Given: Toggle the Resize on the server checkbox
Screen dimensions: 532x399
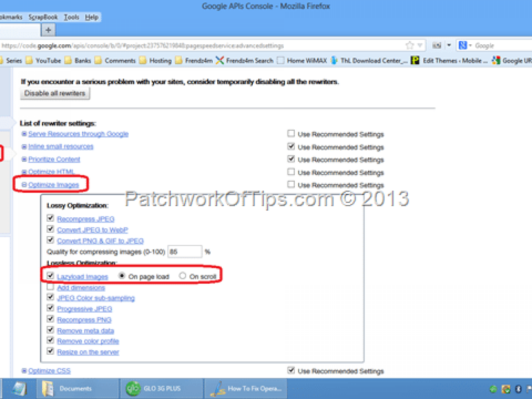Looking at the screenshot, I should tap(50, 352).
